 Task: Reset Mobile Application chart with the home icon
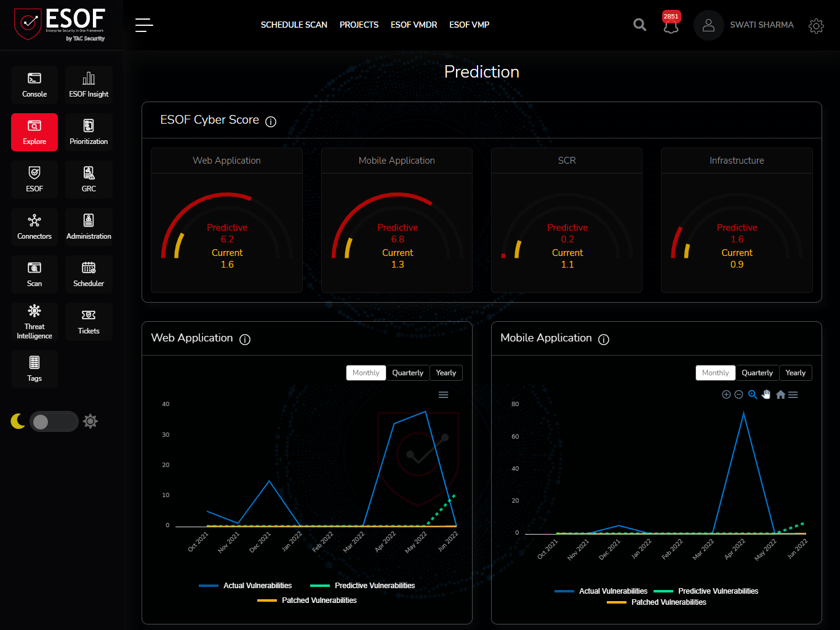click(780, 394)
